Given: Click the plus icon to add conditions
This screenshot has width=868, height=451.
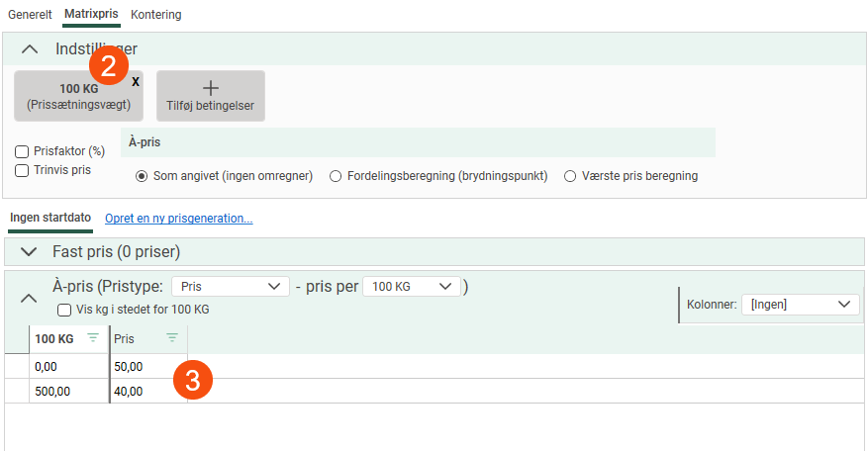Looking at the screenshot, I should coord(210,88).
